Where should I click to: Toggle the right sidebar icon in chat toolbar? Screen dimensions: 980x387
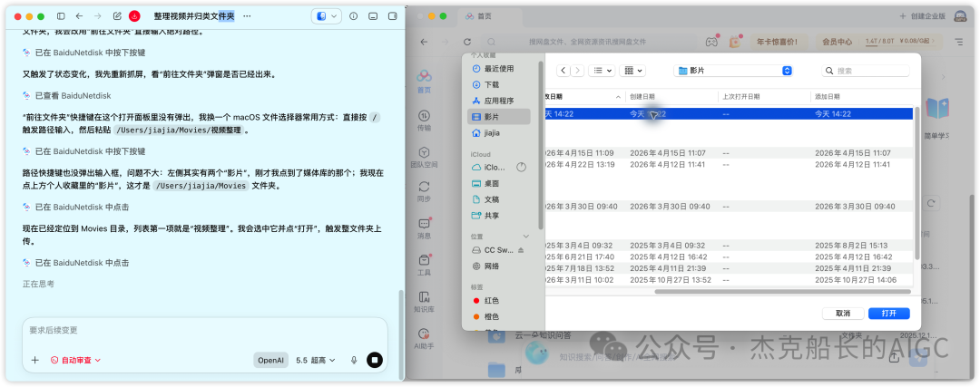[393, 16]
